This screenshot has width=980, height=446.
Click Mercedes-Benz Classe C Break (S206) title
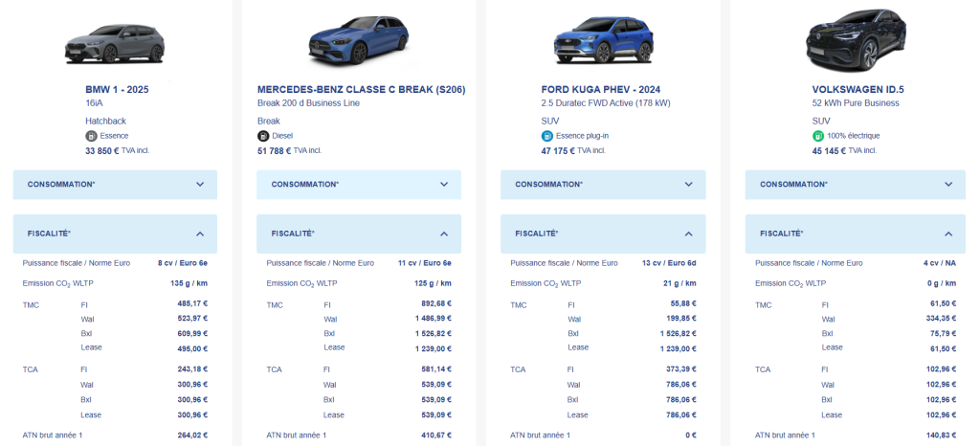coord(362,90)
